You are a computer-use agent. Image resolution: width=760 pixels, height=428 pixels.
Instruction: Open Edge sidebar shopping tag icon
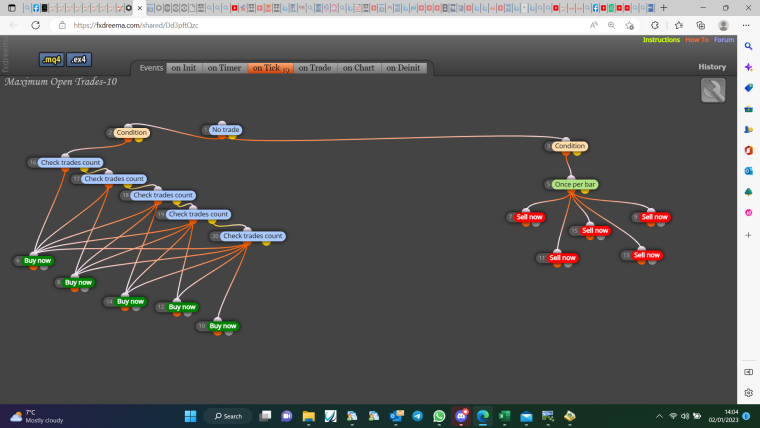(x=748, y=88)
